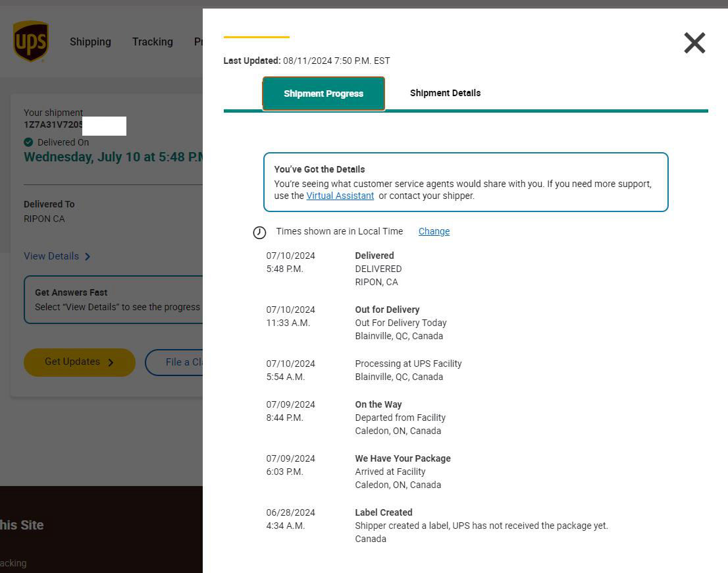Open the Virtual Assistant link
The image size is (728, 573).
[x=340, y=196]
